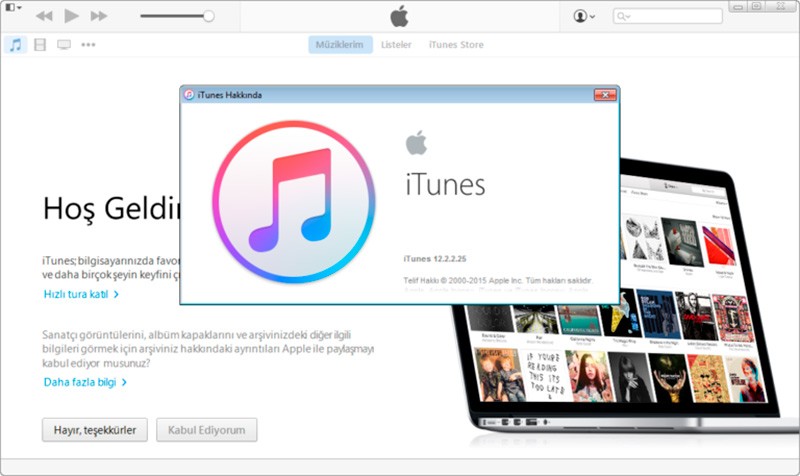
Task: Click the rewind previous track button
Action: pos(44,16)
